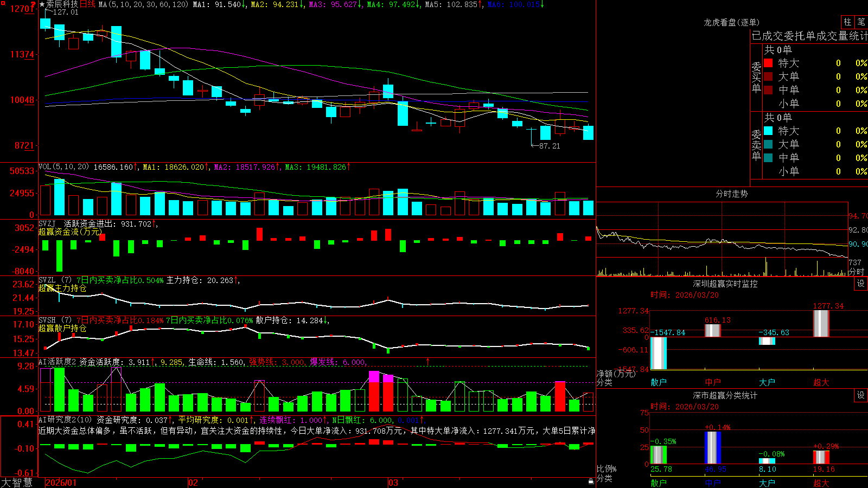
Task: Click the cyan 特大 sell-order legend square
Action: pyautogui.click(x=768, y=131)
